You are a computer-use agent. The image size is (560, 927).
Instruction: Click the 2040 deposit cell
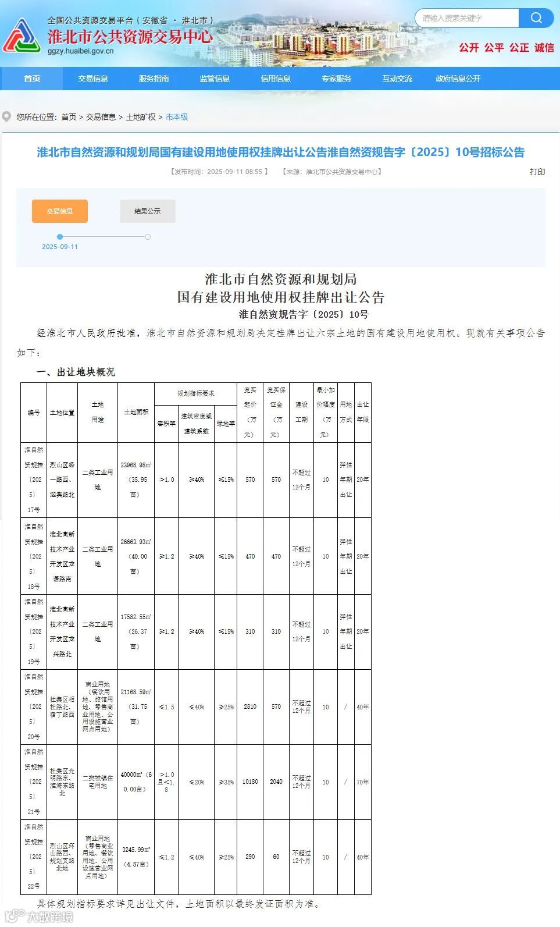pyautogui.click(x=276, y=782)
